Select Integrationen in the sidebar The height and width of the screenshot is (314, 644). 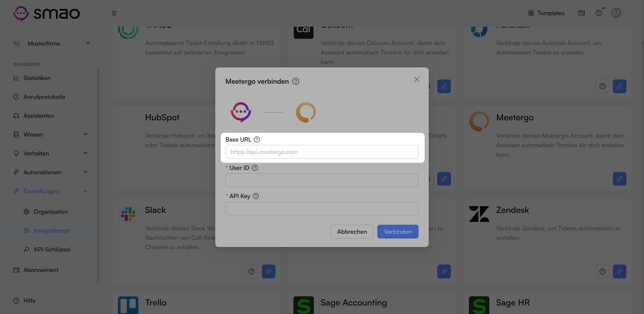[51, 231]
